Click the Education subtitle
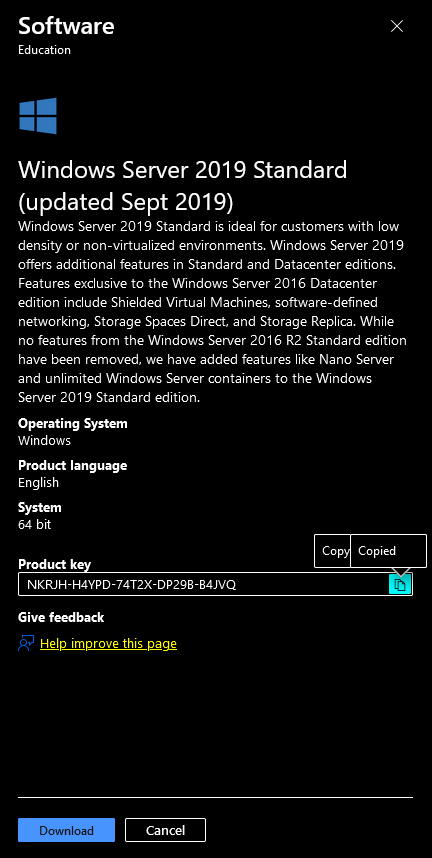432x858 pixels. [44, 50]
